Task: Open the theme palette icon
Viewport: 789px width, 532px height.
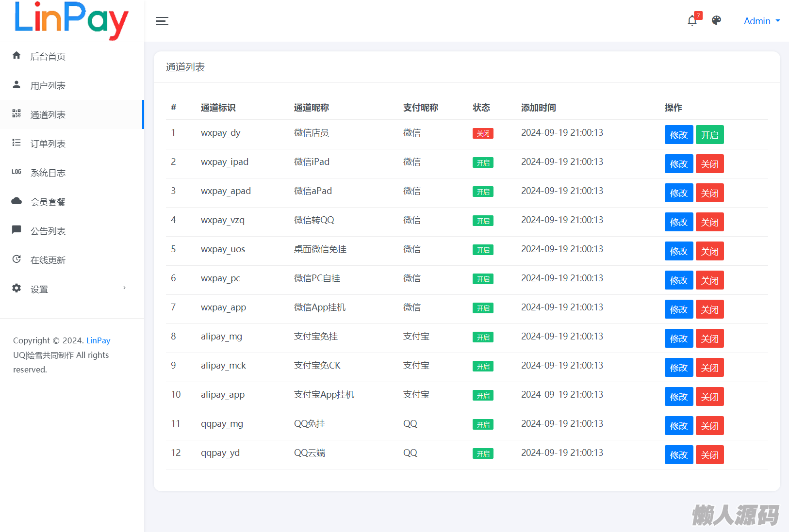Action: 716,20
